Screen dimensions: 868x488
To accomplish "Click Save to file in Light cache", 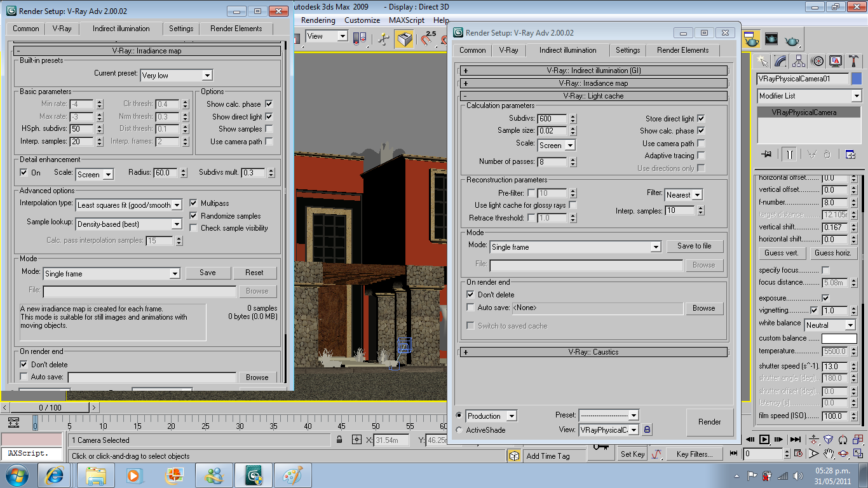I will coord(694,246).
